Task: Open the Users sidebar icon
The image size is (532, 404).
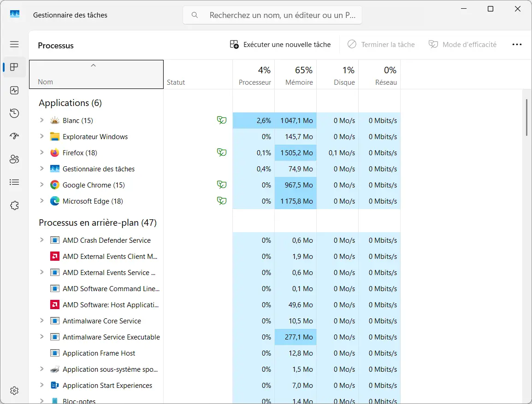Action: coord(14,159)
